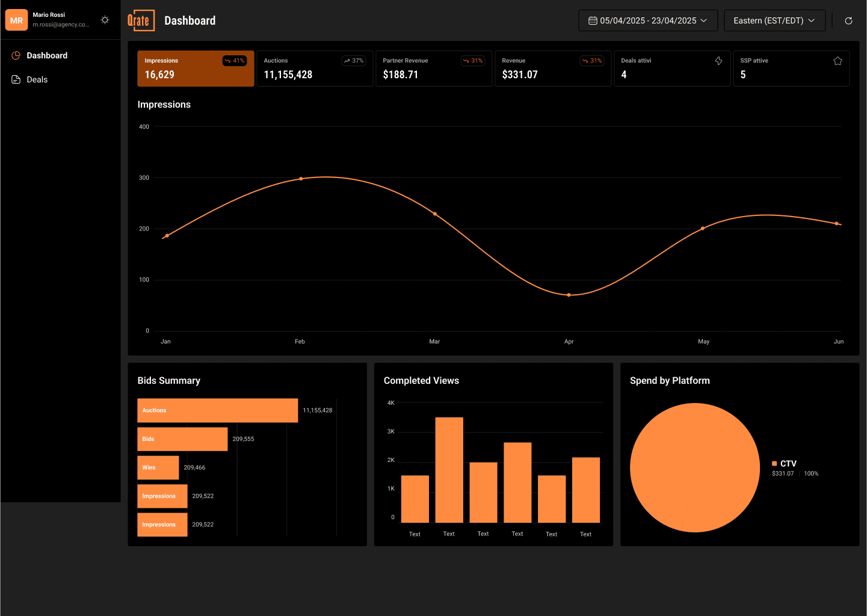Click the CTV legend color swatch
The height and width of the screenshot is (616, 867).
click(x=774, y=464)
